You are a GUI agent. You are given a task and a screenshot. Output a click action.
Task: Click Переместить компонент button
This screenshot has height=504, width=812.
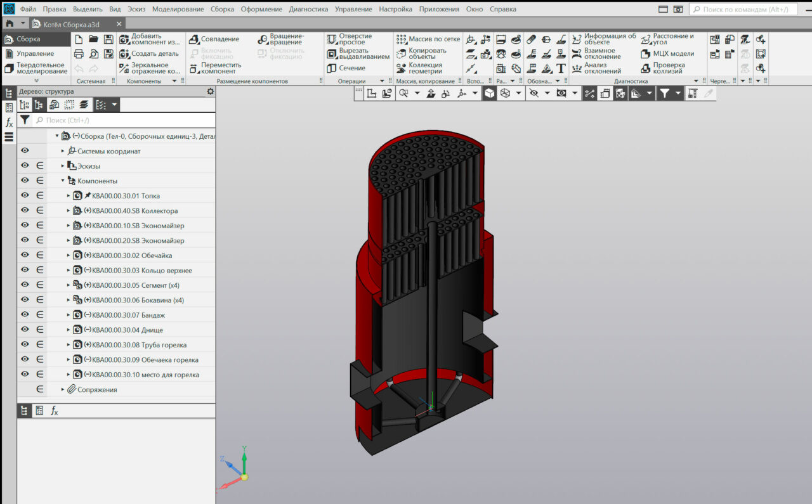point(216,68)
